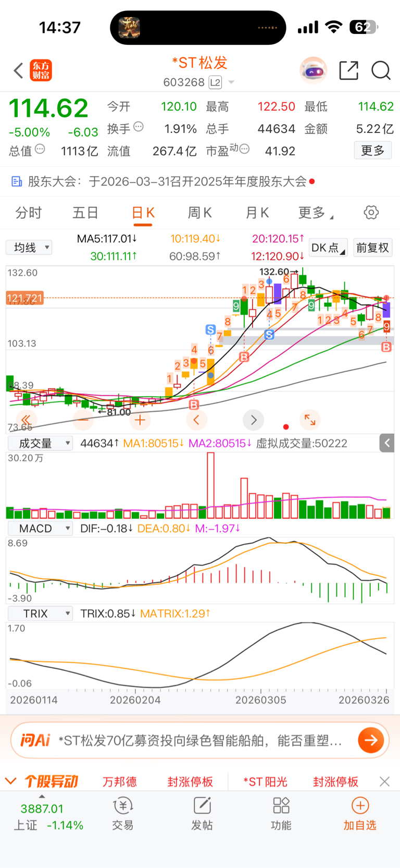Close the 个股异动 ticker bar
The image size is (400, 868).
pos(384,781)
